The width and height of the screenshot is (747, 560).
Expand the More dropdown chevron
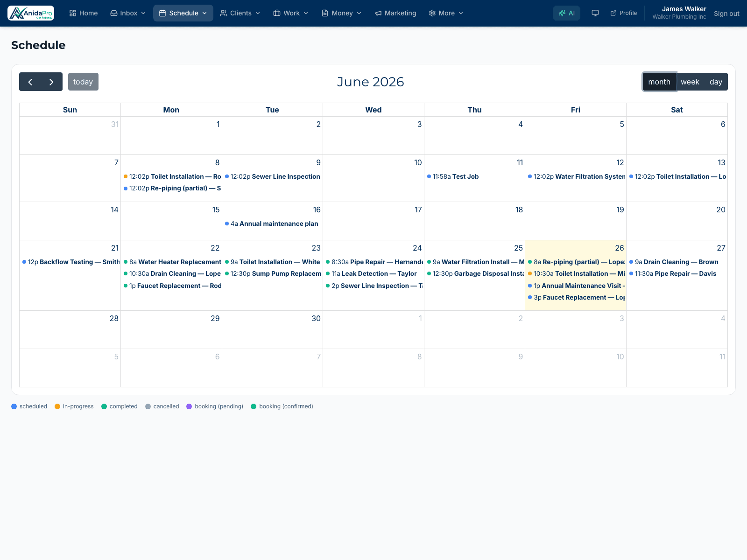pos(461,13)
